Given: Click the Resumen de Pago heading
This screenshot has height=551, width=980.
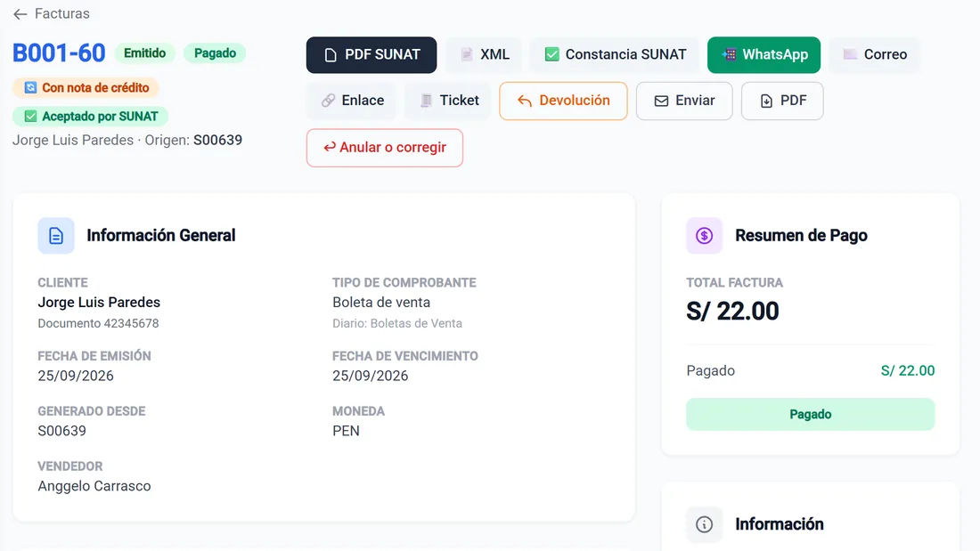Looking at the screenshot, I should (801, 236).
